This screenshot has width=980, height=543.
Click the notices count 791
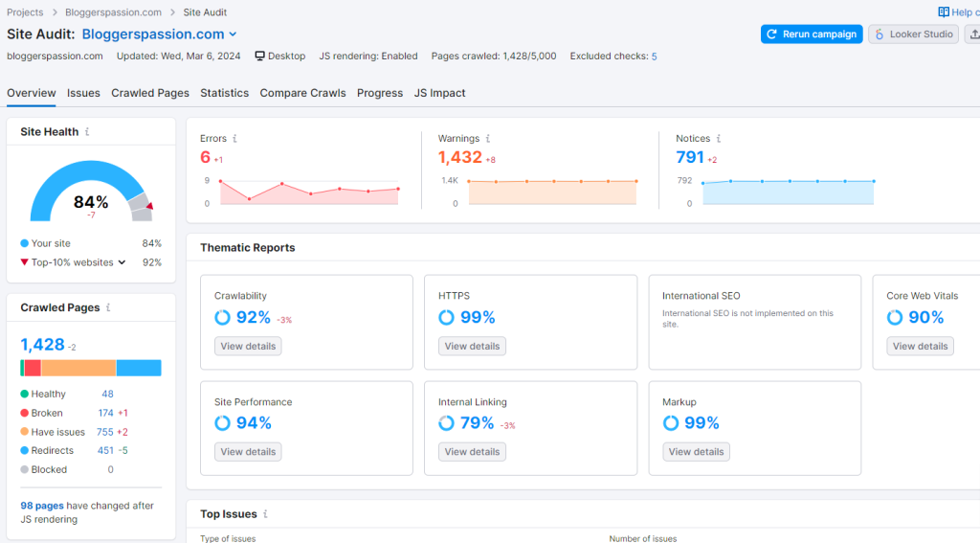point(690,157)
